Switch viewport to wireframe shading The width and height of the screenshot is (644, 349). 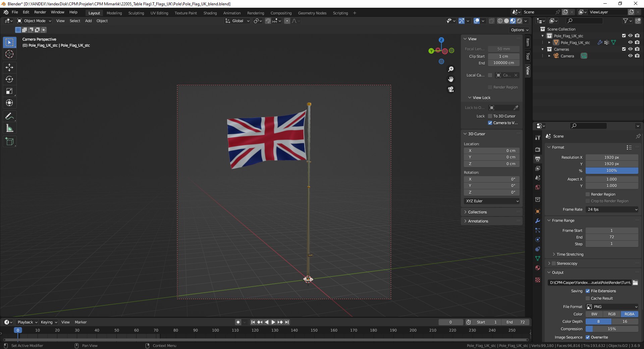click(x=500, y=21)
